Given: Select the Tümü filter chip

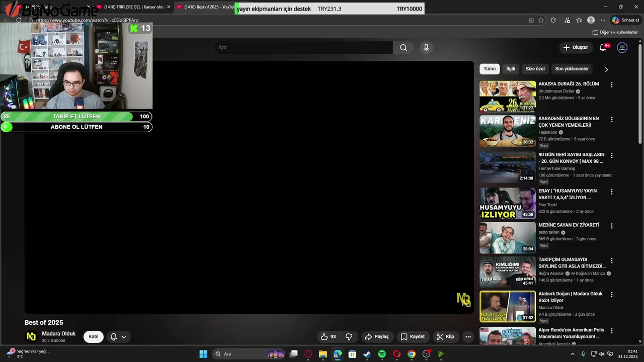Looking at the screenshot, I should [490, 69].
